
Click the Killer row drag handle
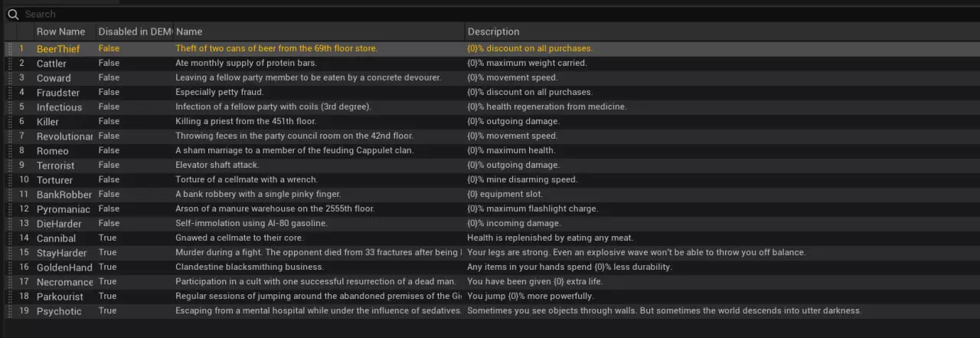10,122
